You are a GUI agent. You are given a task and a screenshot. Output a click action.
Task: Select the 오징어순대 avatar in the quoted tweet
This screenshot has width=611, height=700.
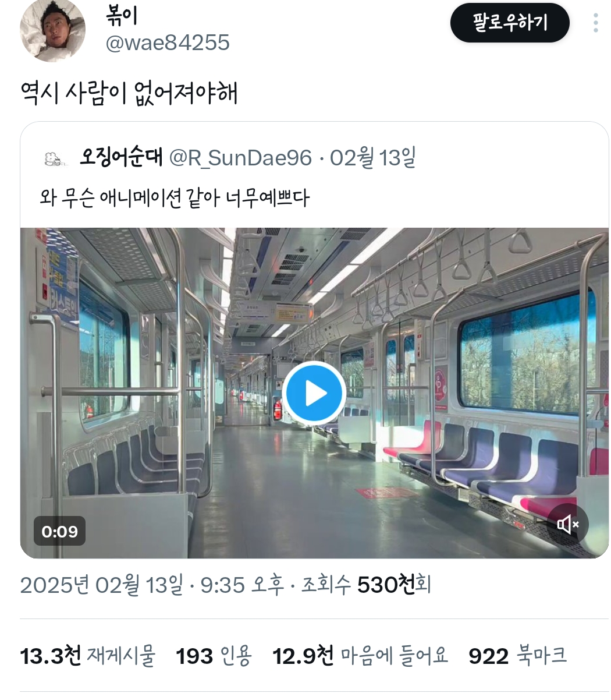pos(54,157)
